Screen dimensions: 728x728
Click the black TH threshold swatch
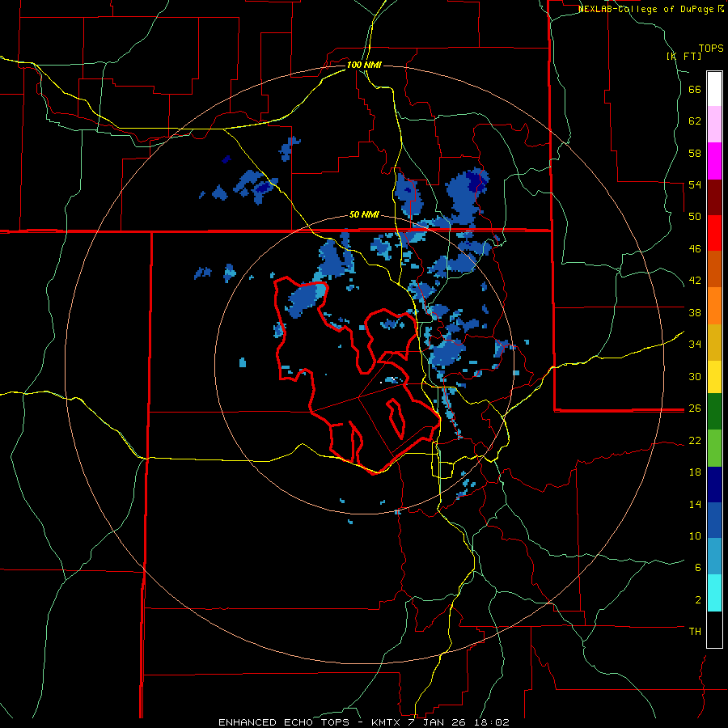[x=714, y=629]
